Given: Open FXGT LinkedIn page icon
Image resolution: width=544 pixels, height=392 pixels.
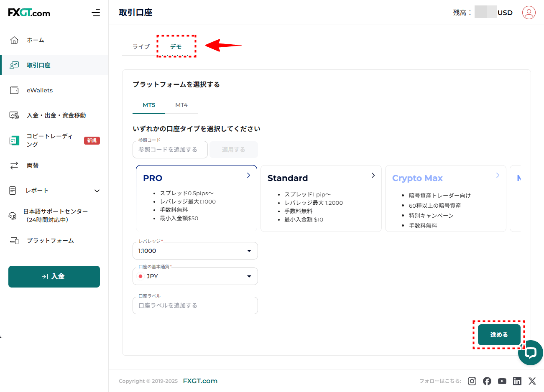Looking at the screenshot, I should coord(517,381).
